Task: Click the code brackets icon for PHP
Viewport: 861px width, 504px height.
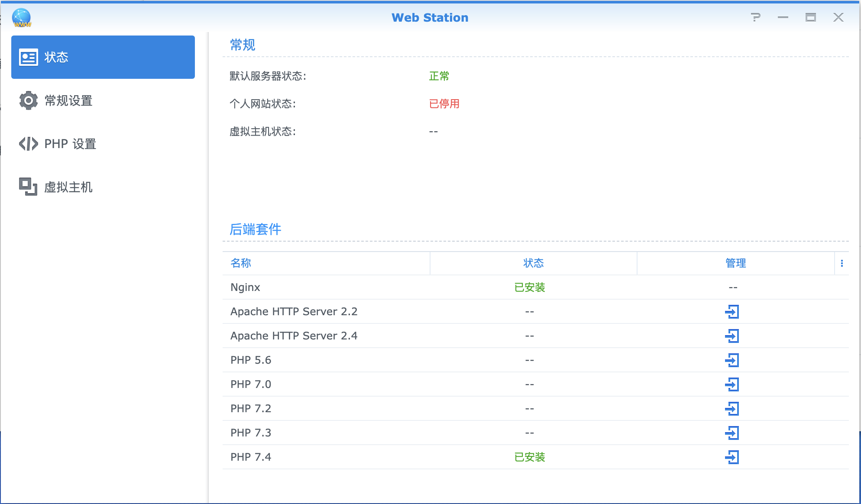Action: (x=29, y=144)
